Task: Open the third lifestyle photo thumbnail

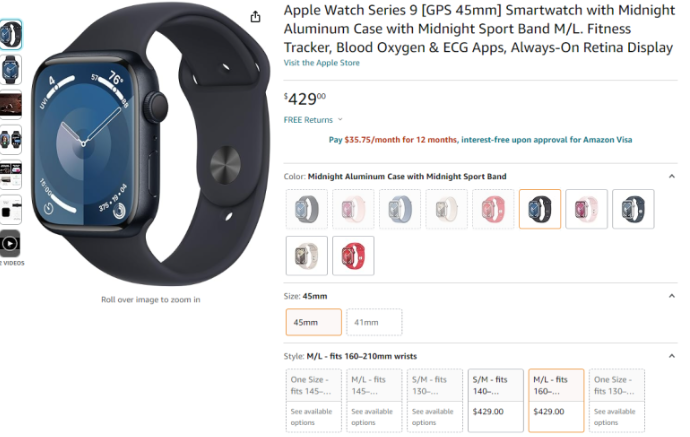Action: 11,105
